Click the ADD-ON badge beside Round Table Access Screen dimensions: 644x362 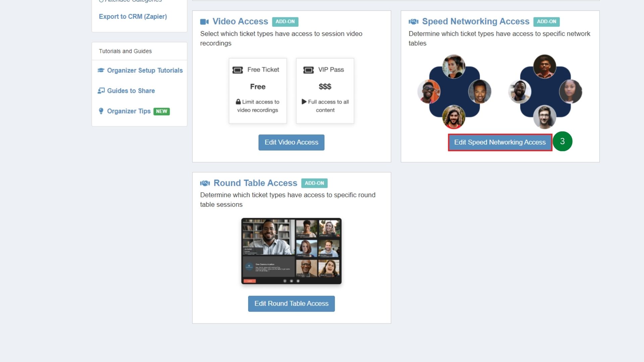(314, 183)
